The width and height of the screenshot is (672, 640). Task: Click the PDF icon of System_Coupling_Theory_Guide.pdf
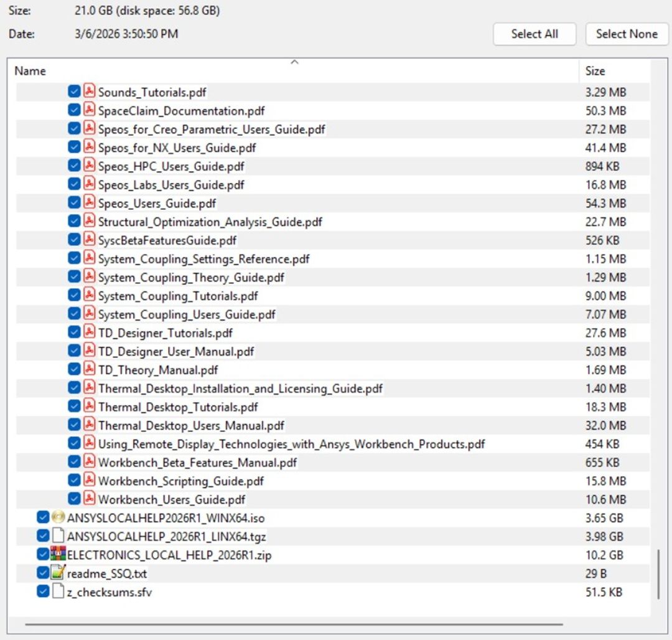(x=89, y=276)
